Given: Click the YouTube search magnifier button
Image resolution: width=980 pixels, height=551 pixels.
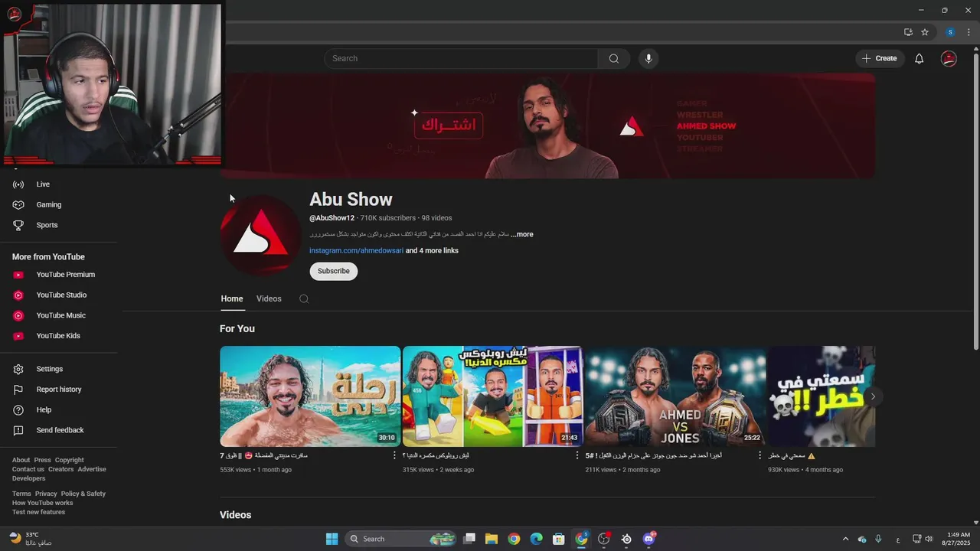Looking at the screenshot, I should coord(613,59).
